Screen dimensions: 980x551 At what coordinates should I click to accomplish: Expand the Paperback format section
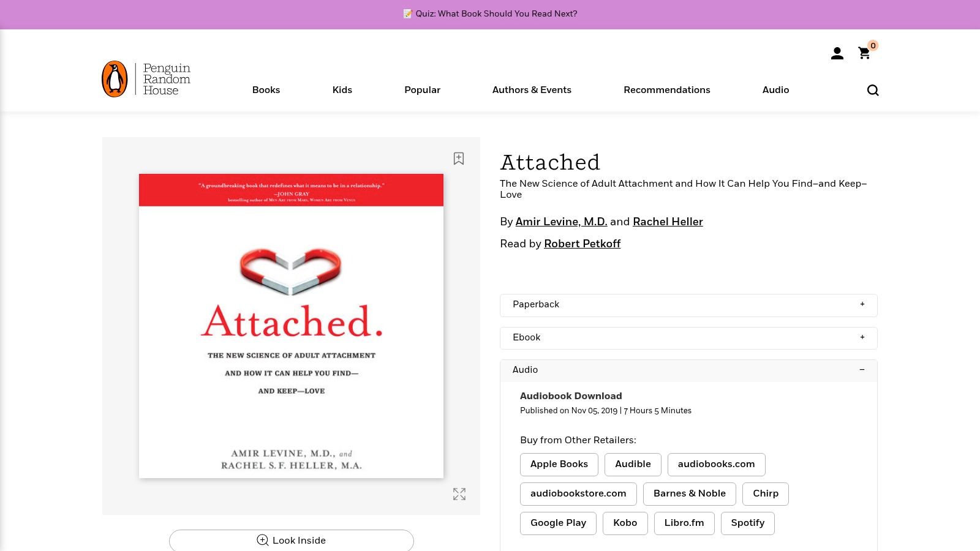(688, 305)
